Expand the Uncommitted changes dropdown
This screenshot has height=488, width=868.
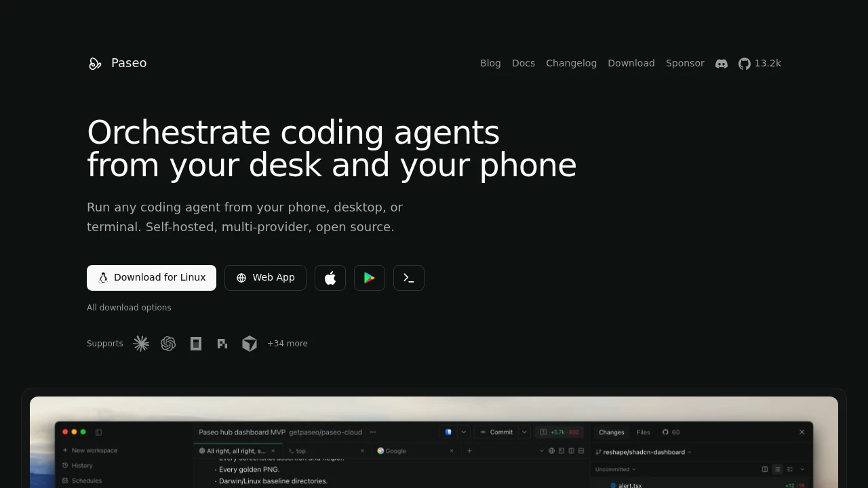616,469
